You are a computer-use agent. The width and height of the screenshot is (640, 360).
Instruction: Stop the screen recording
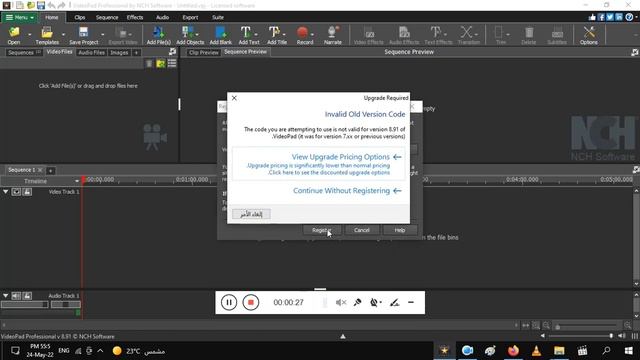pos(251,302)
